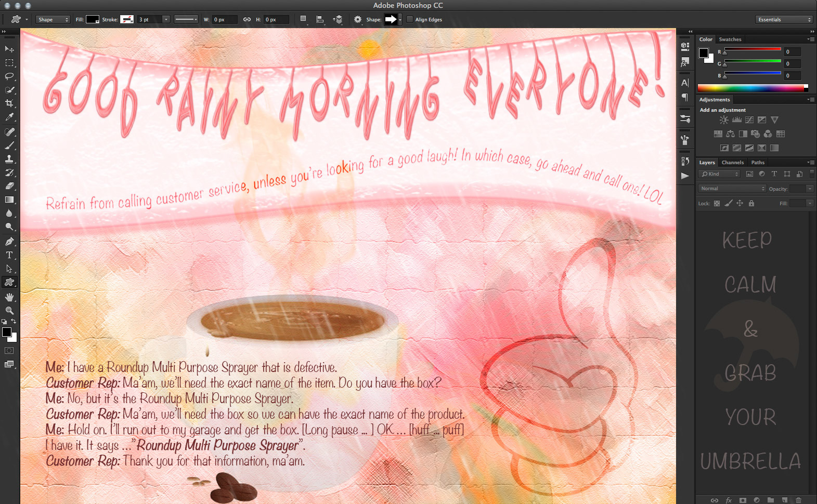Image resolution: width=817 pixels, height=504 pixels.
Task: Open the Normal blend mode dropdown
Action: point(732,189)
